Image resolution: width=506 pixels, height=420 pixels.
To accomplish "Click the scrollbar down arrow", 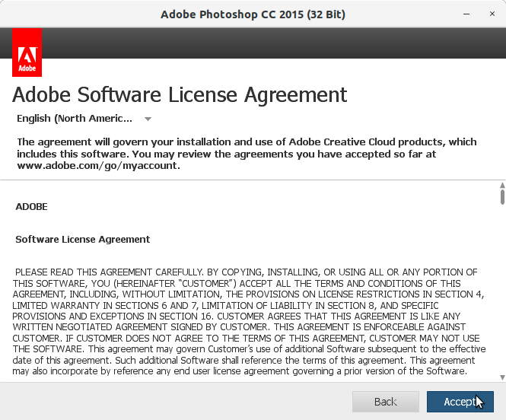I will coord(502,377).
